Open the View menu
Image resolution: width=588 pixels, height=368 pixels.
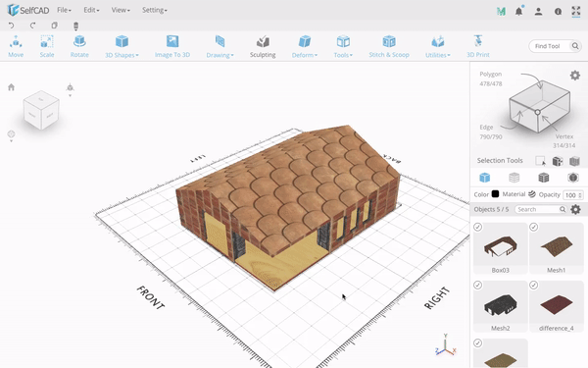(121, 10)
